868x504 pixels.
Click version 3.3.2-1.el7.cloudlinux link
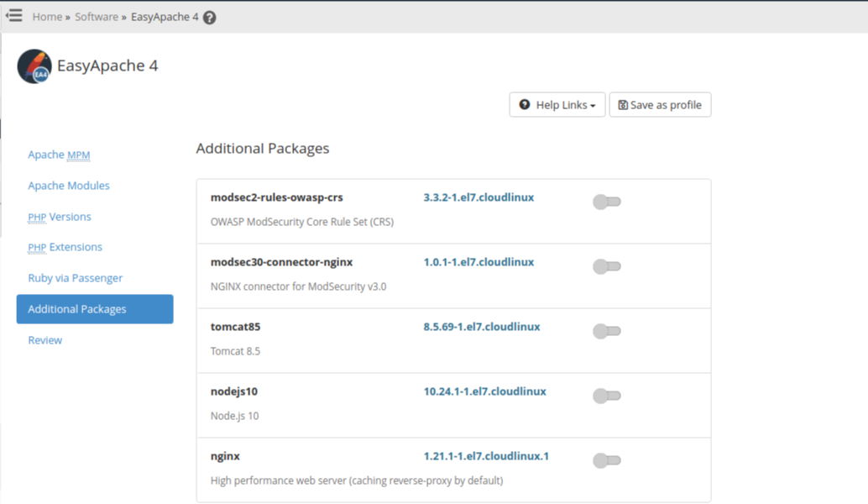(478, 197)
